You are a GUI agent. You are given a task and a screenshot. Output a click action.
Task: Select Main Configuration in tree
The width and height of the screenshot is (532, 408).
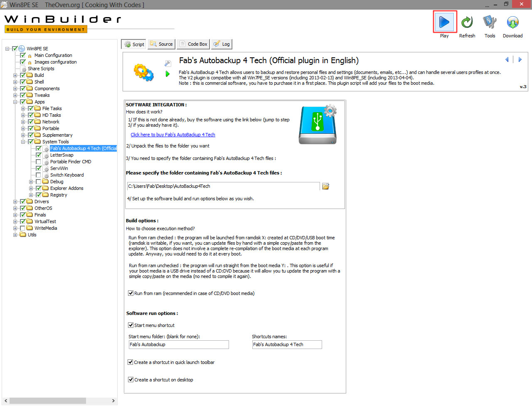click(x=53, y=55)
